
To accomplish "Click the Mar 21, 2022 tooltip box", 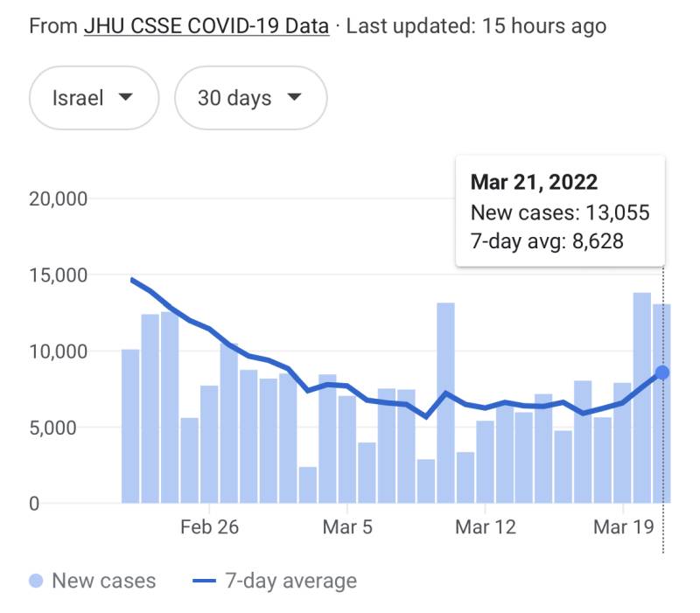I will pyautogui.click(x=560, y=211).
